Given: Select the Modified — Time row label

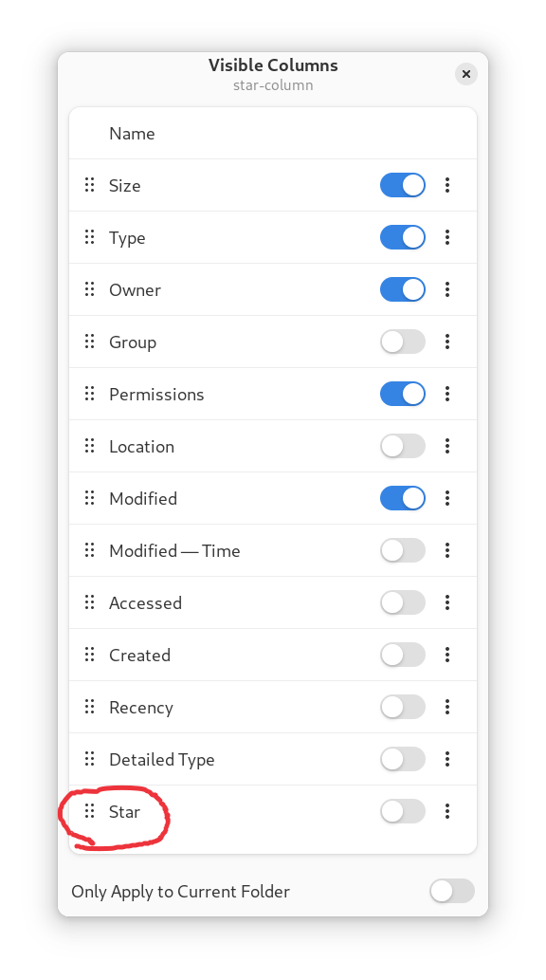Looking at the screenshot, I should click(x=174, y=550).
